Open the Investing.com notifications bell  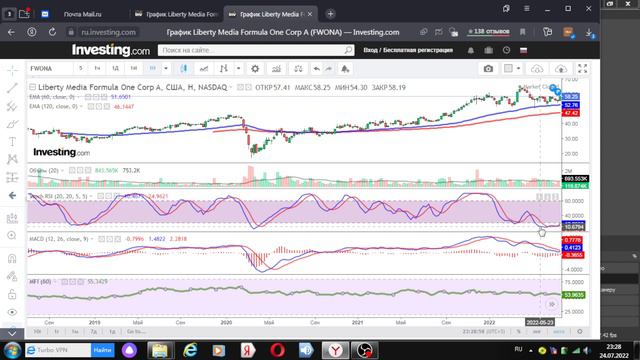pos(471,50)
